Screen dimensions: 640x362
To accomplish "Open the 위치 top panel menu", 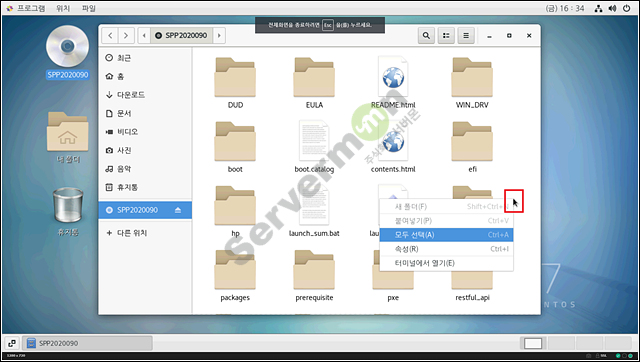I will click(63, 8).
